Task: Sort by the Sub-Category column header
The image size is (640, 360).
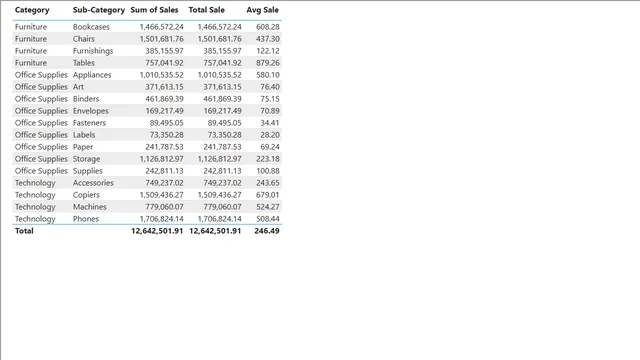Action: coord(99,10)
